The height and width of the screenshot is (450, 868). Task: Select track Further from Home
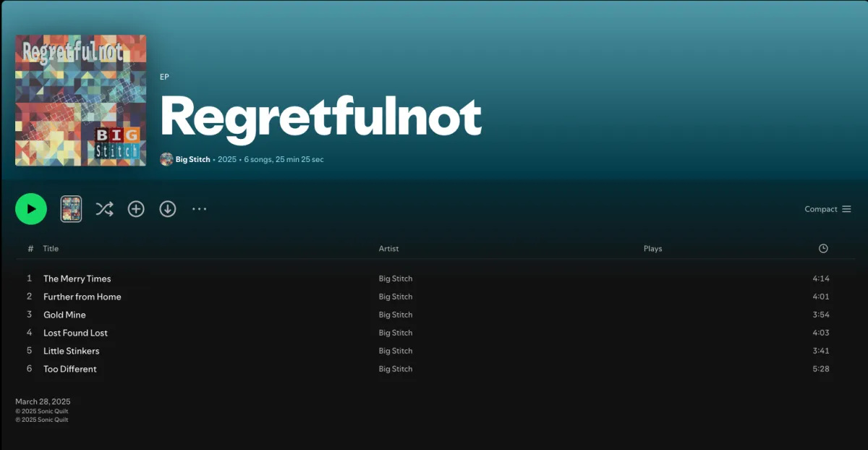[82, 297]
